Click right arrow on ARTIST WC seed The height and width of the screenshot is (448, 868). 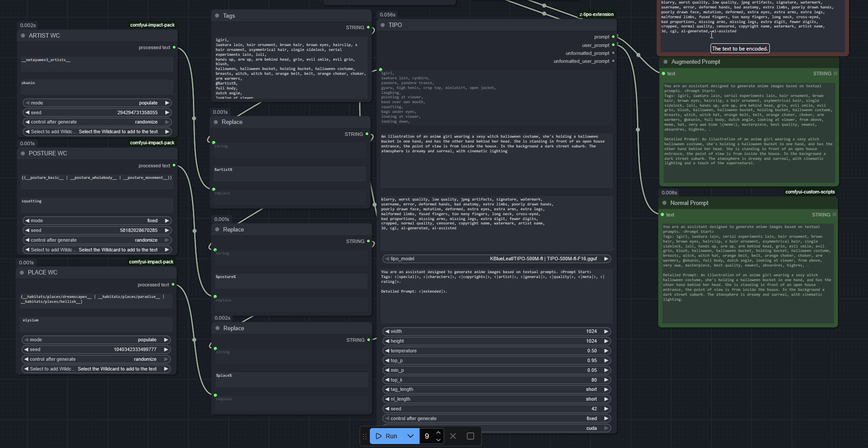167,112
